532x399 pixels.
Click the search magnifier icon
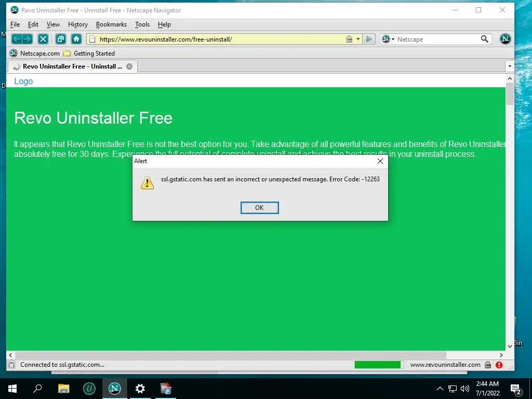tap(485, 39)
